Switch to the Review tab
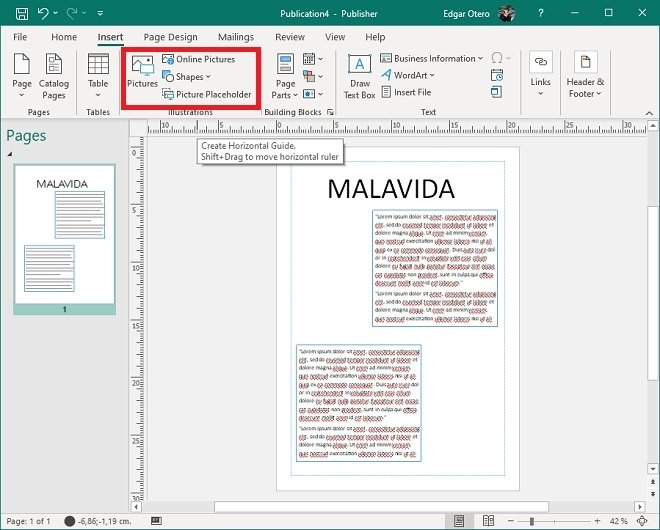The image size is (660, 530). click(x=290, y=37)
